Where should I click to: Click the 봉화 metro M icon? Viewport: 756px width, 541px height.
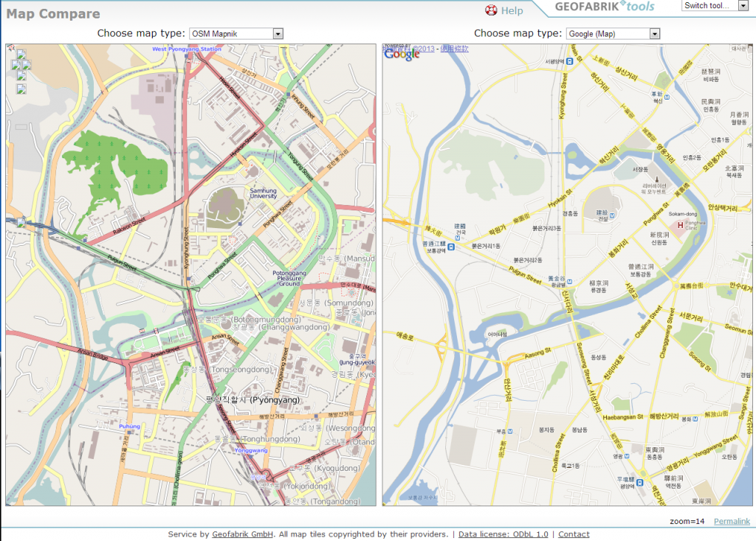(695, 419)
